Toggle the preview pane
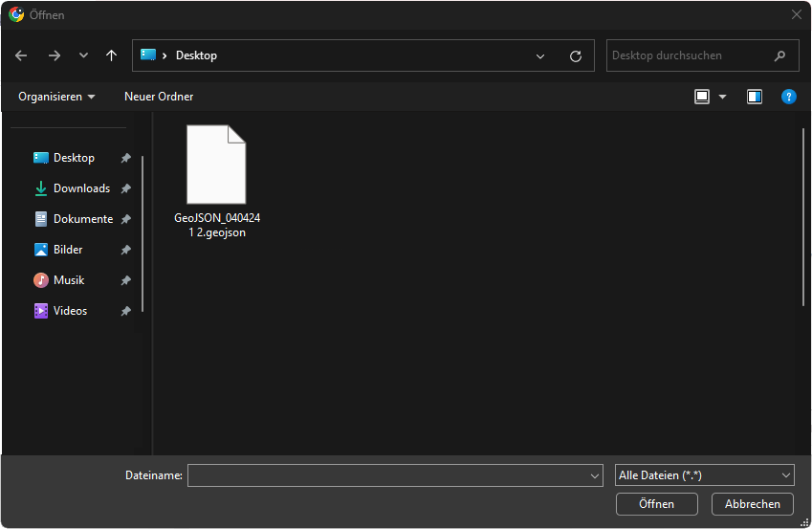The width and height of the screenshot is (812, 529). point(755,97)
